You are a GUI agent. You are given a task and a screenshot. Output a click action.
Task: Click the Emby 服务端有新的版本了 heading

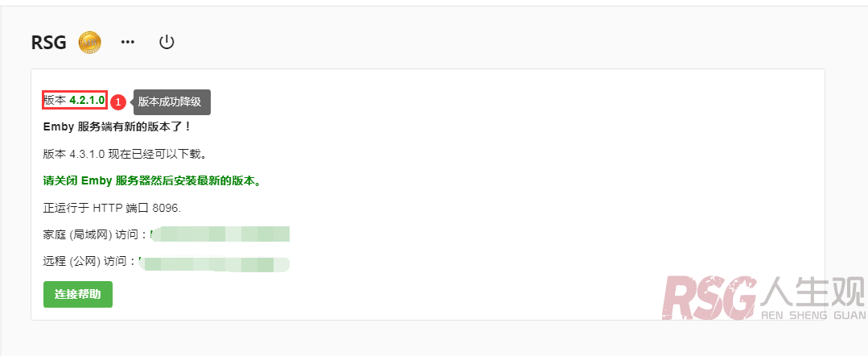click(117, 126)
